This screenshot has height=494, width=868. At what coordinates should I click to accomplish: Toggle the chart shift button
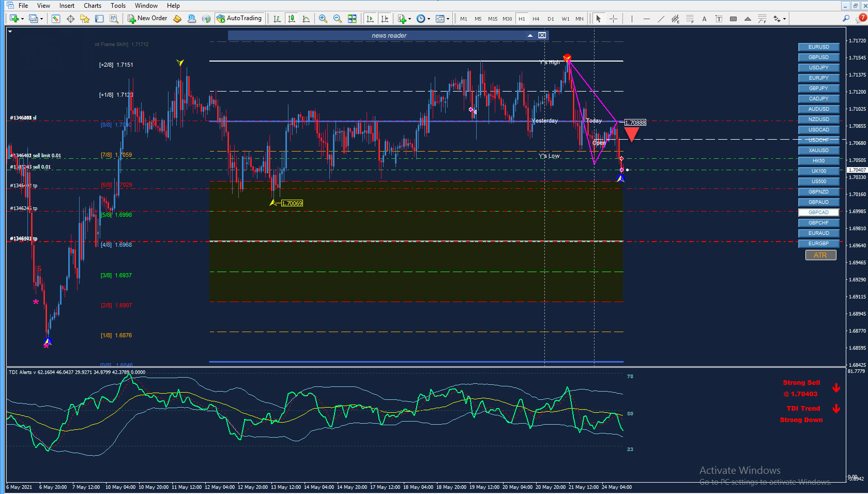(385, 19)
